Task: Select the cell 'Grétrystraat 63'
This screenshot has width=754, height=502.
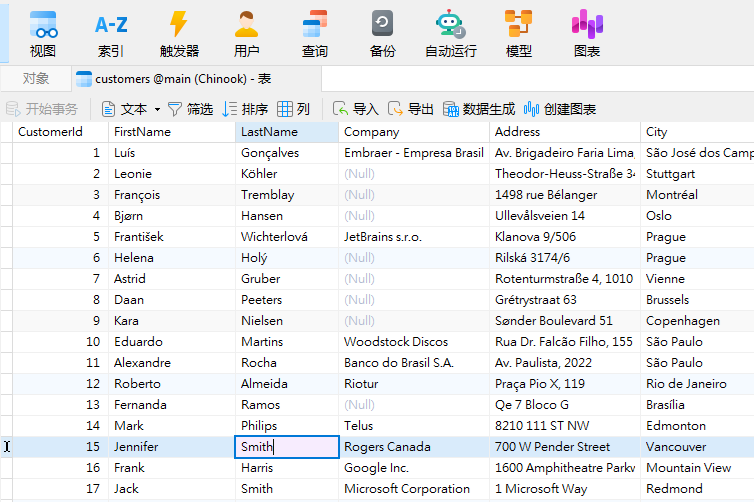Action: coord(565,300)
